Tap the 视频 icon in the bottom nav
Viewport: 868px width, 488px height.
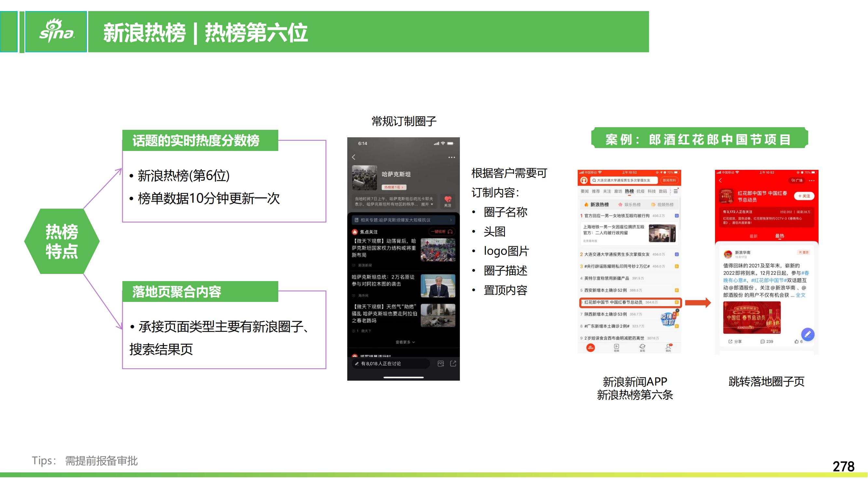point(616,347)
